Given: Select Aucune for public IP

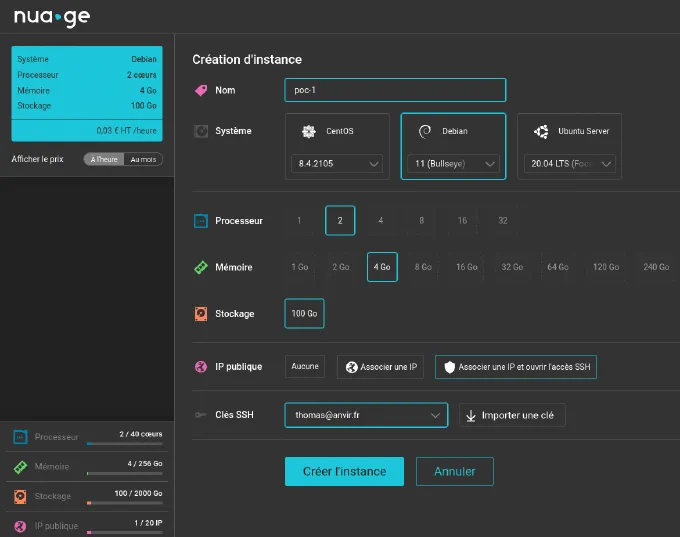Looking at the screenshot, I should click(x=305, y=367).
